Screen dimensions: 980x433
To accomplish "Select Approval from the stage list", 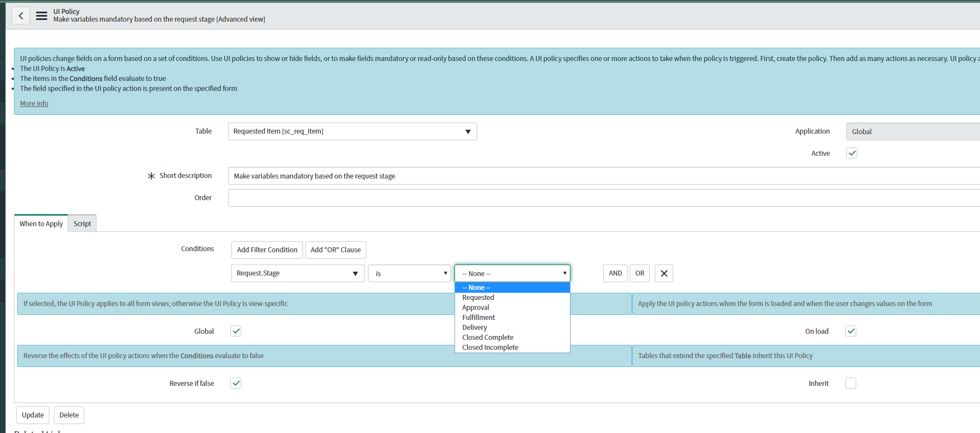I will coord(512,308).
